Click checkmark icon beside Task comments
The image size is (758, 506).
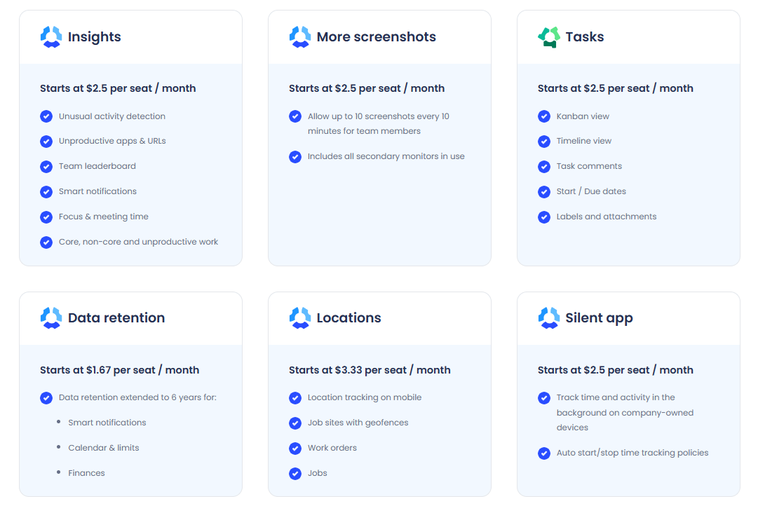tap(544, 166)
